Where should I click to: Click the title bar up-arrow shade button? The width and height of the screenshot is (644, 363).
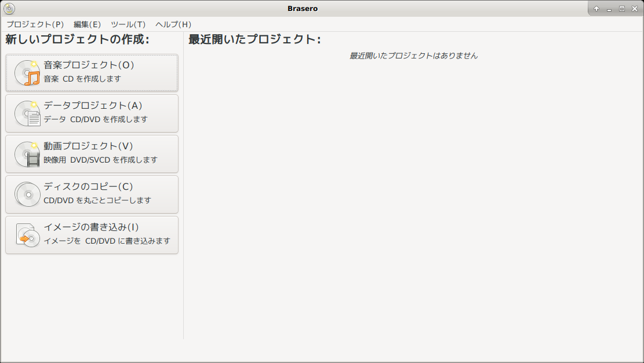596,9
